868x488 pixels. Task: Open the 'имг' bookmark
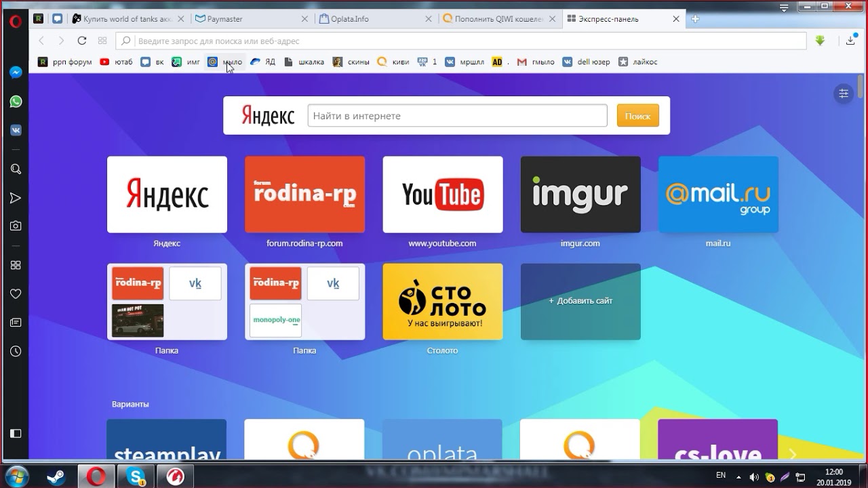[186, 62]
